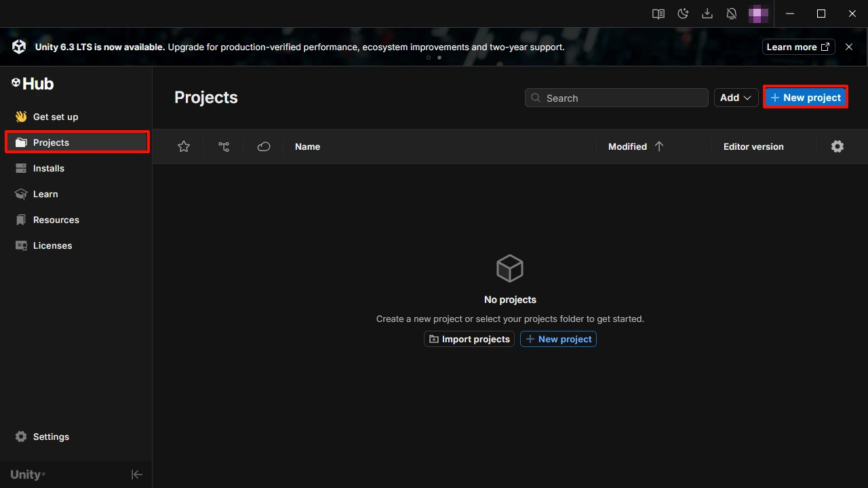Dismiss the Unity 6.3 LTS banner

pos(849,47)
